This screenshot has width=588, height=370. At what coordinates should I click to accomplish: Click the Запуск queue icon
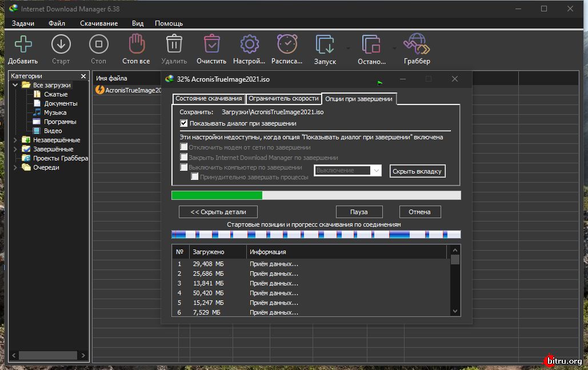pyautogui.click(x=325, y=44)
